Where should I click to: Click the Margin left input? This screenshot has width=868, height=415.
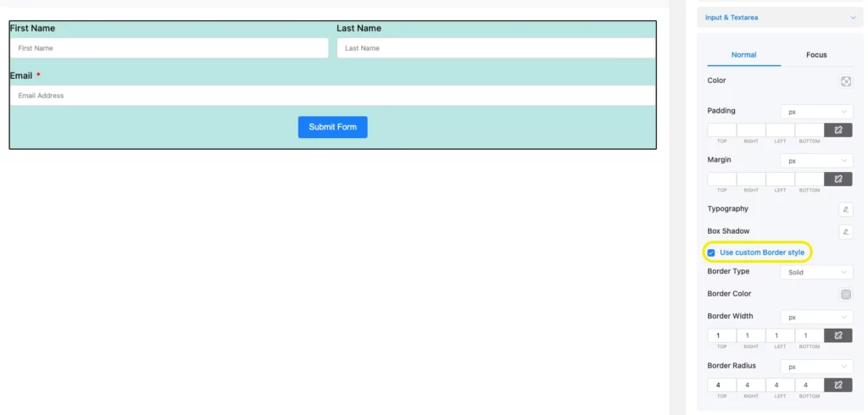point(780,179)
